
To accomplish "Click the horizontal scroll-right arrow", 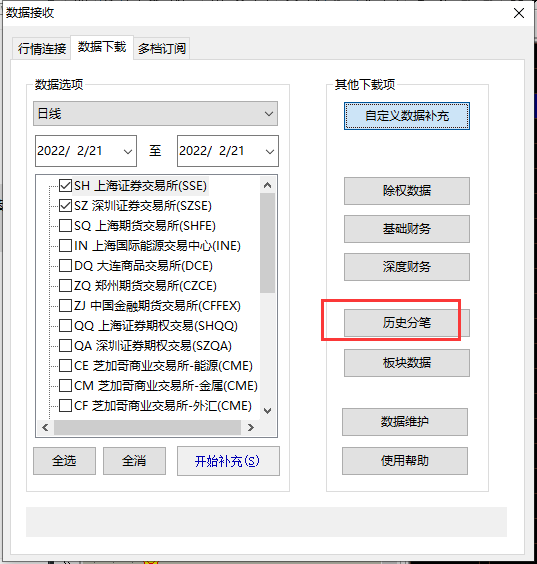I will (251, 427).
